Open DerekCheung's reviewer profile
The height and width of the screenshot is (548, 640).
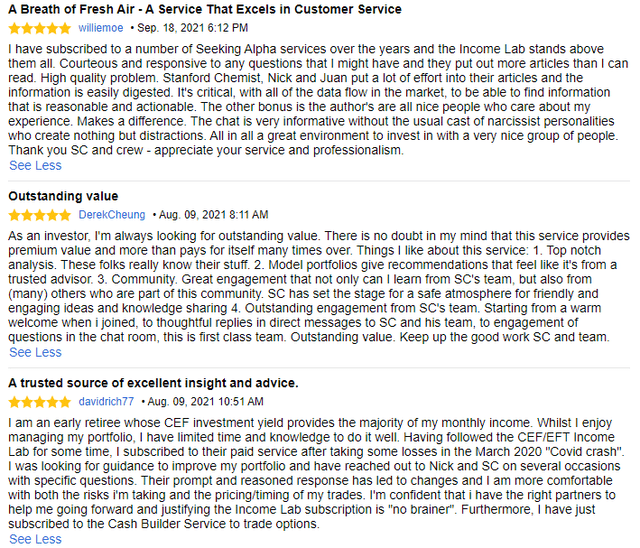tap(112, 215)
